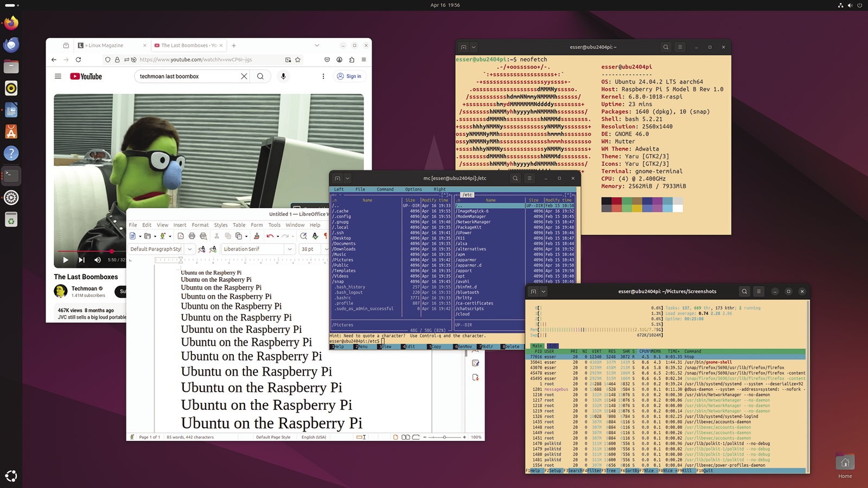Click the Check Spelling icon in LibreOffice
The image size is (868, 488).
point(315,236)
